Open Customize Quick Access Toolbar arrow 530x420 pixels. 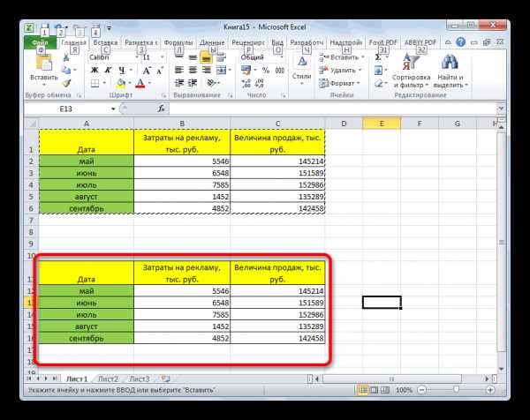tap(110, 27)
